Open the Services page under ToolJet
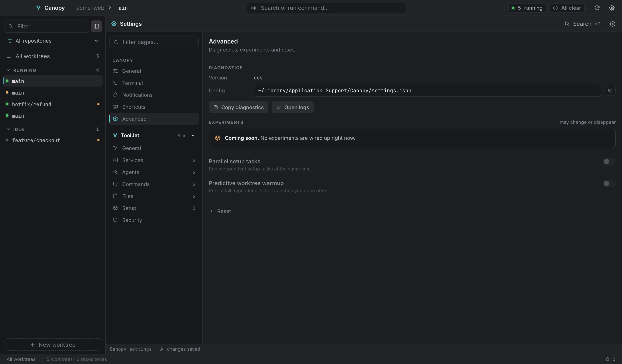The height and width of the screenshot is (364, 622). (154, 160)
